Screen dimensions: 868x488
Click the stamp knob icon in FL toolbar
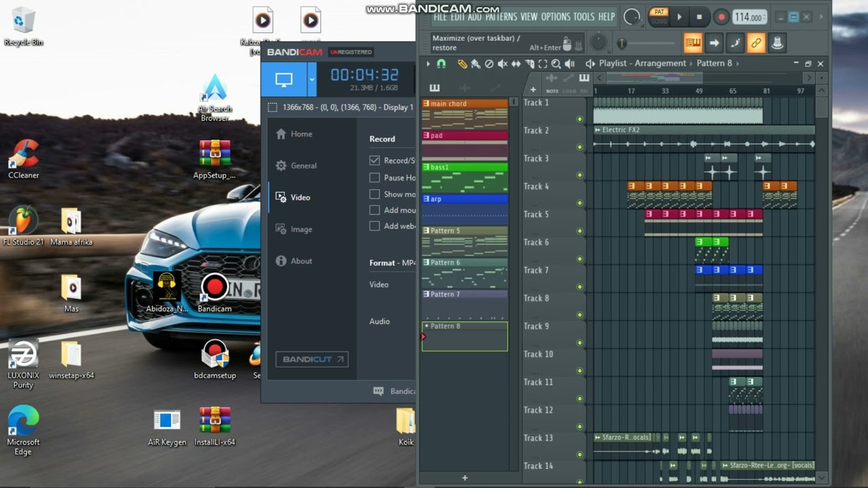(777, 43)
